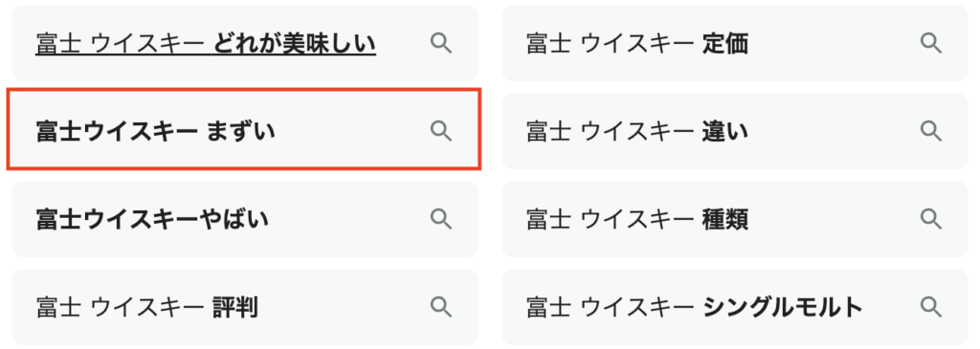Click magnifier icon beside 評判 suggestion
The image size is (980, 349).
pos(441,307)
